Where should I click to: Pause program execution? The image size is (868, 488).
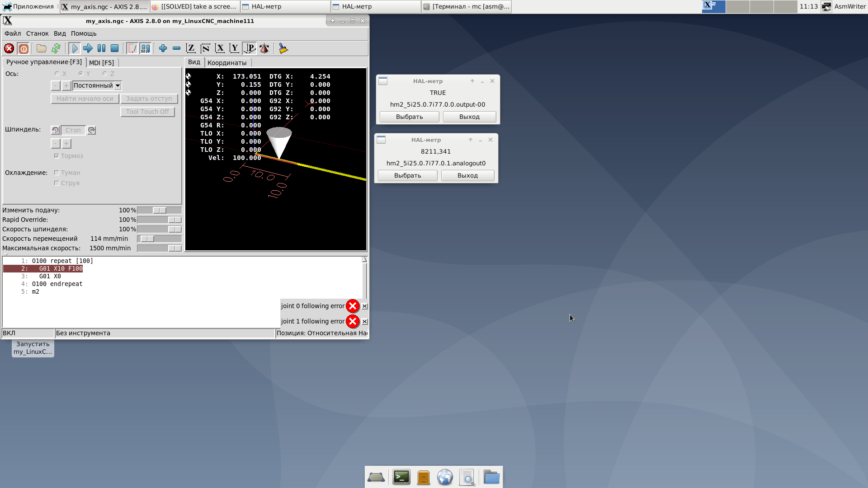coord(101,48)
